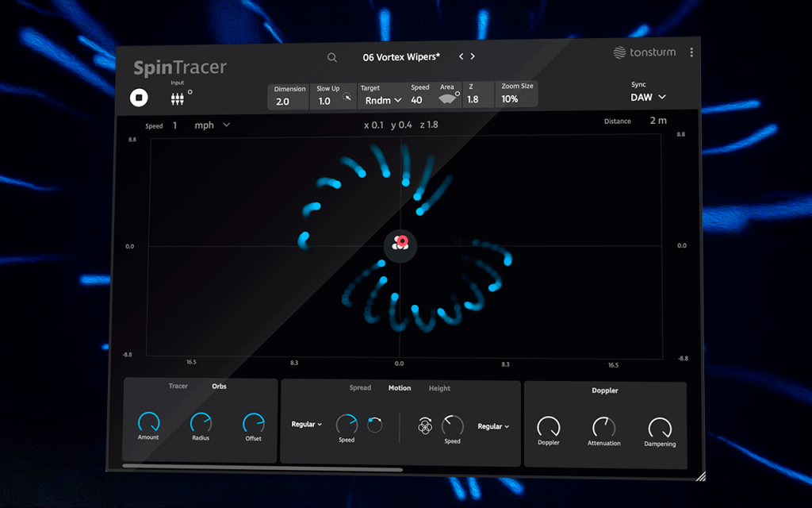Image resolution: width=812 pixels, height=508 pixels.
Task: Go to next preset arrow
Action: click(x=473, y=56)
